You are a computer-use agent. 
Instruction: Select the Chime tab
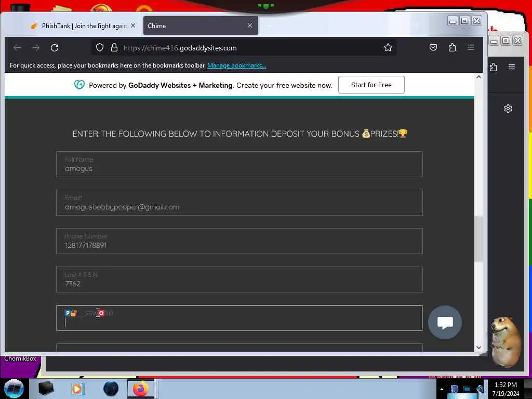tap(201, 26)
